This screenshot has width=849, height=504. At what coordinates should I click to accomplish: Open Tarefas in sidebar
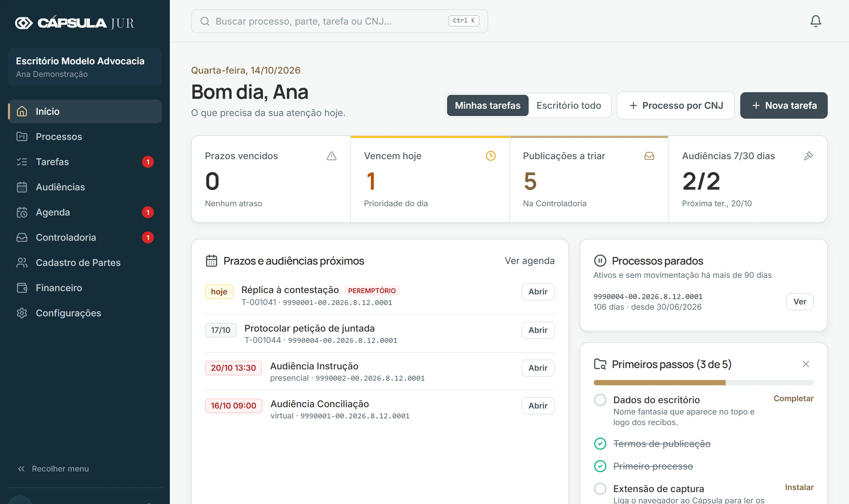click(x=85, y=162)
